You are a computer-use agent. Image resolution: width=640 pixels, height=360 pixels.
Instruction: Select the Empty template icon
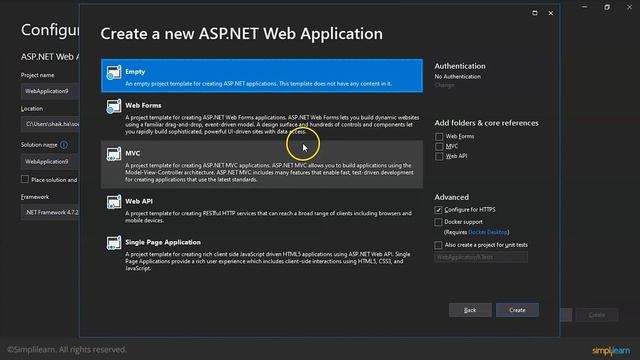point(113,72)
